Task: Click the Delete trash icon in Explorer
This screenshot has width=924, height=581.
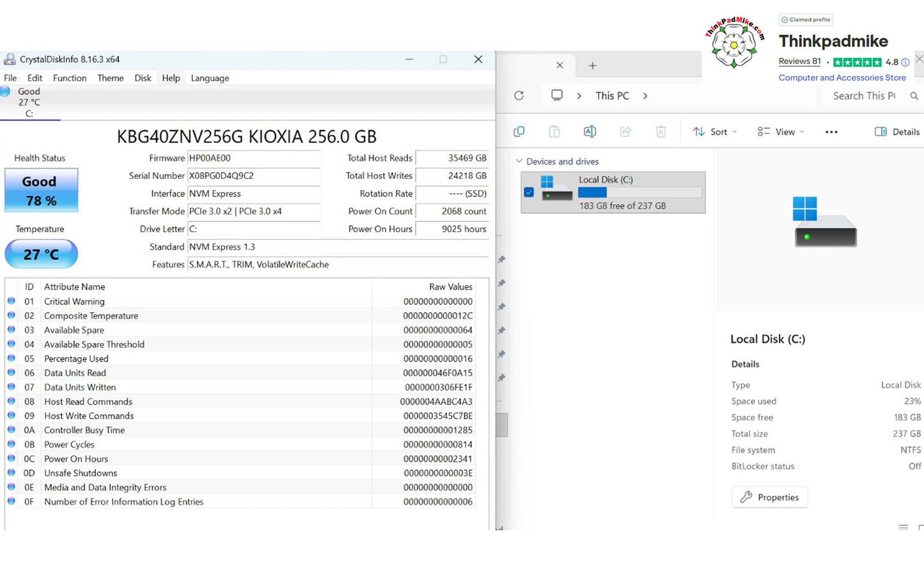Action: [x=661, y=131]
